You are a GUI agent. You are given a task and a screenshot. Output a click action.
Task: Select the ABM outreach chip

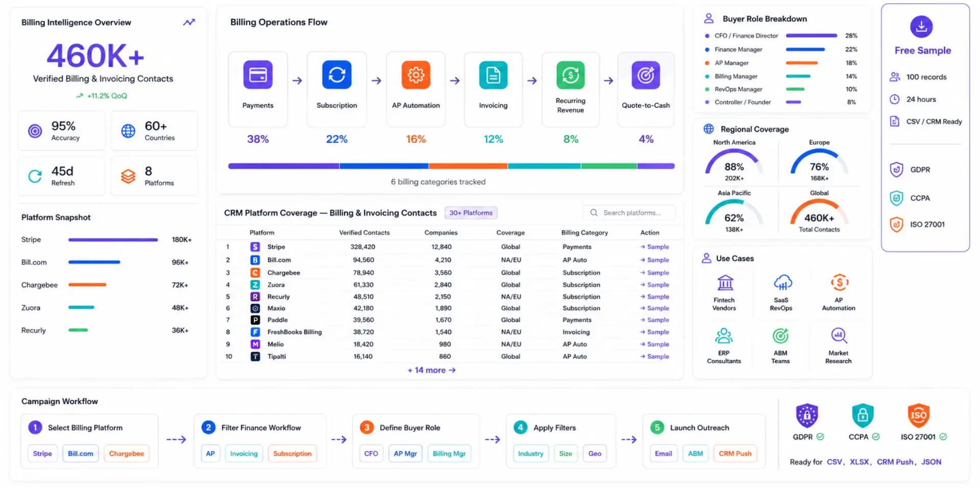[x=696, y=454]
